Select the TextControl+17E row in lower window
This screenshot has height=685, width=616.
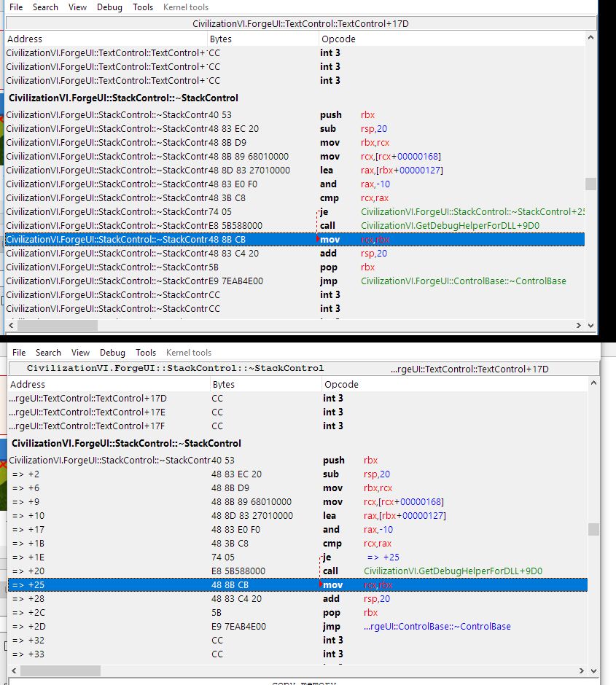tap(298, 412)
